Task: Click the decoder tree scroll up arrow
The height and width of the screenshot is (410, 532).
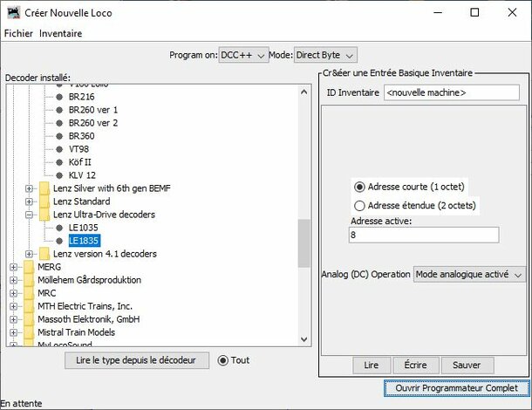Action: (304, 92)
